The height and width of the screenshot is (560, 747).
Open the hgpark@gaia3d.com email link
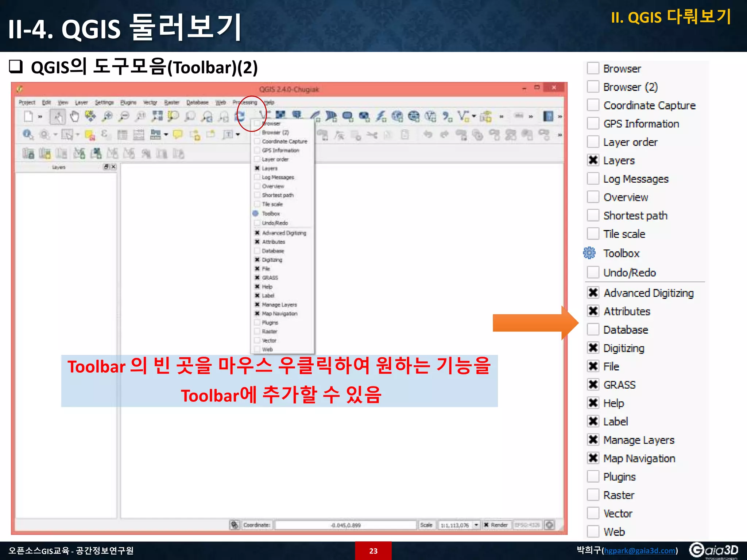pos(639,551)
